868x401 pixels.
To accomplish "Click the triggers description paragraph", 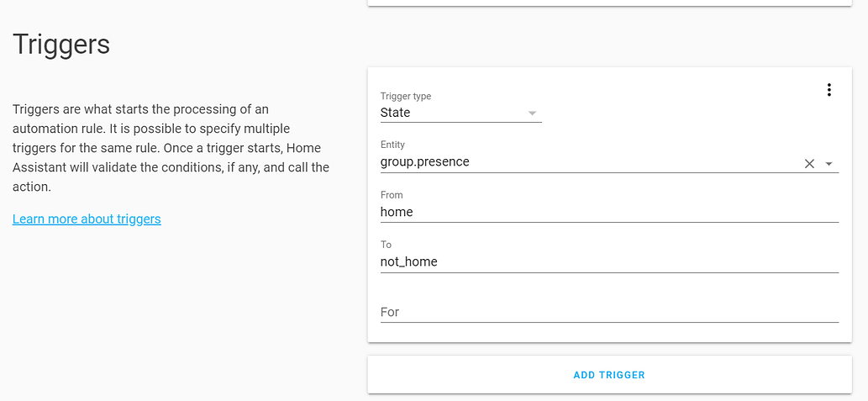I will point(171,148).
